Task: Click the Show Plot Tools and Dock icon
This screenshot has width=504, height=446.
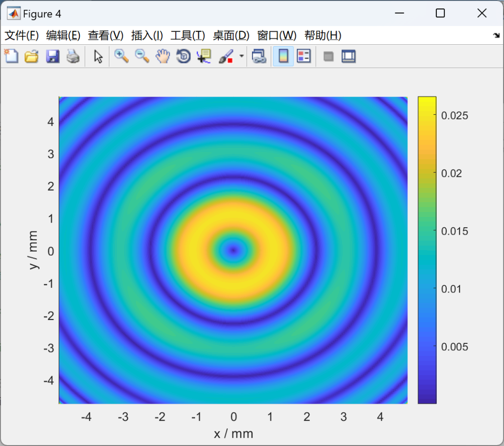Action: point(349,56)
